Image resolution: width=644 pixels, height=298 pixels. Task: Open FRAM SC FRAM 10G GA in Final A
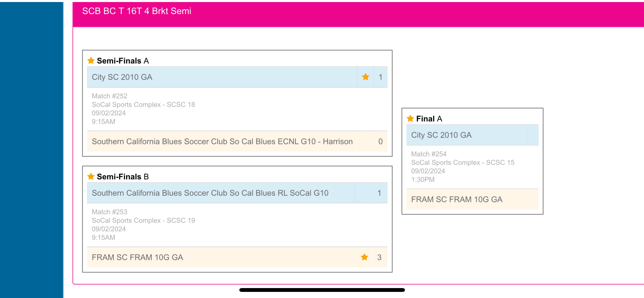(457, 199)
